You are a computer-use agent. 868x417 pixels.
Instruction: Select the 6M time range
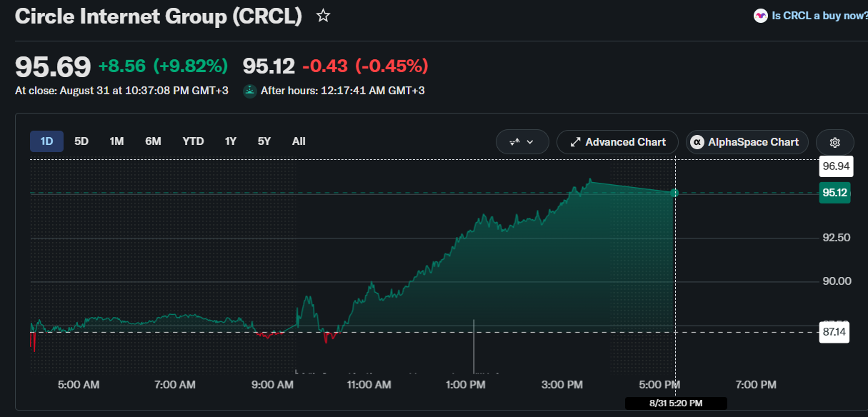pos(153,141)
